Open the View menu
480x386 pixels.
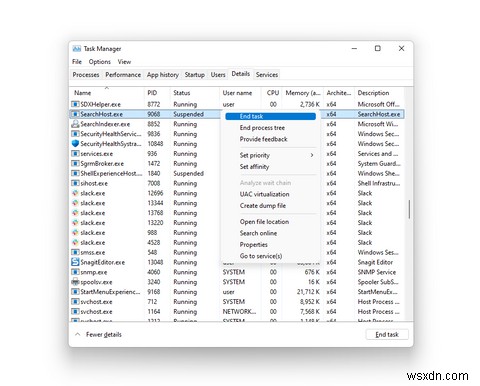pyautogui.click(x=124, y=62)
